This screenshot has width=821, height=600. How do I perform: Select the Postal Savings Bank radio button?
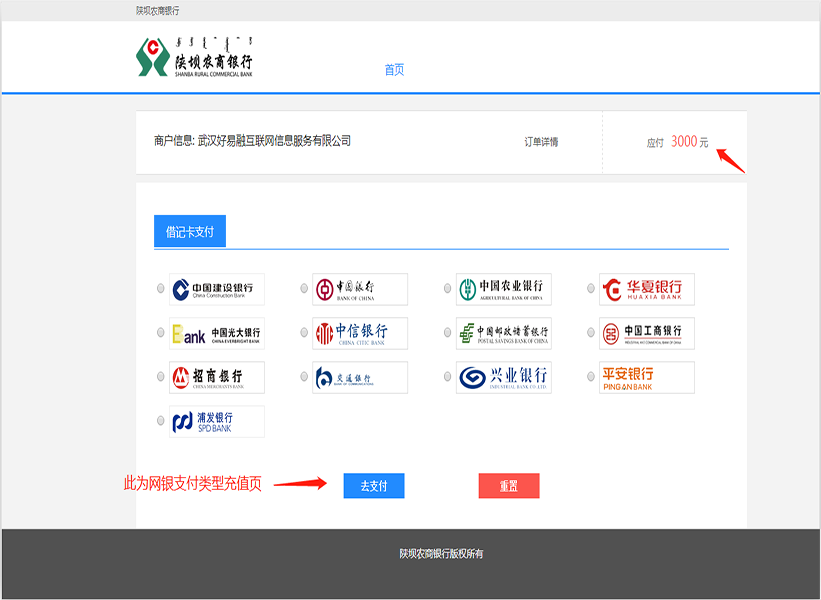[448, 332]
